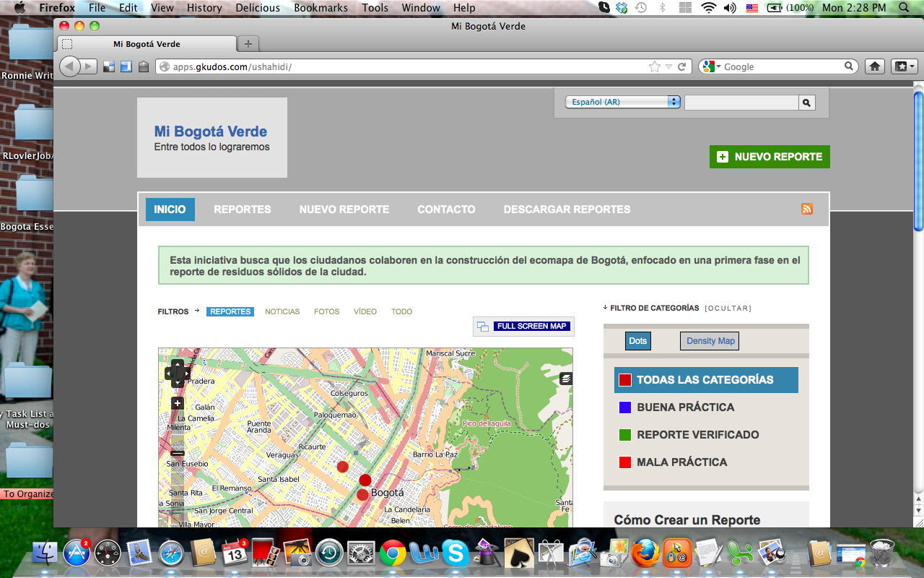Click the red report dot left of Bogotá label
Image resolution: width=924 pixels, height=578 pixels.
[362, 494]
